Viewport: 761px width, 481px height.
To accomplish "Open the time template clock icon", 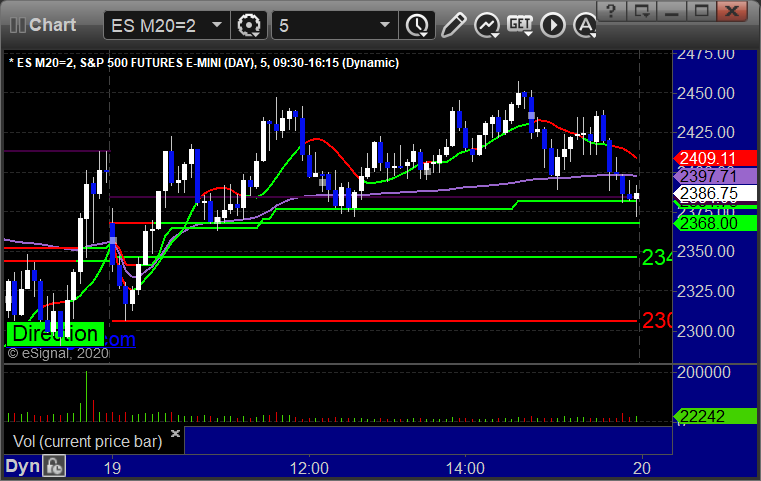I will 417,25.
